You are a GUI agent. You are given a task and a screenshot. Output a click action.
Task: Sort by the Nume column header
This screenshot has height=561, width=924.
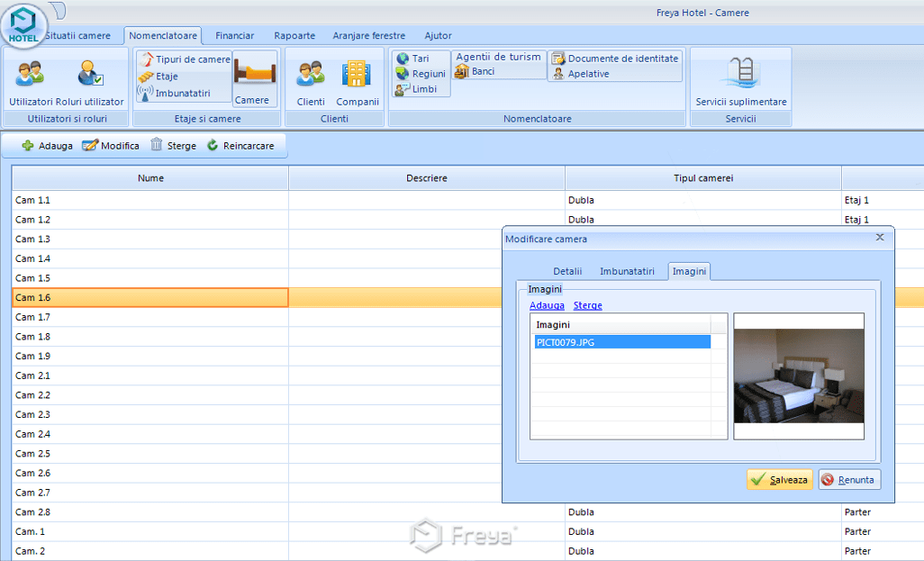coord(150,178)
